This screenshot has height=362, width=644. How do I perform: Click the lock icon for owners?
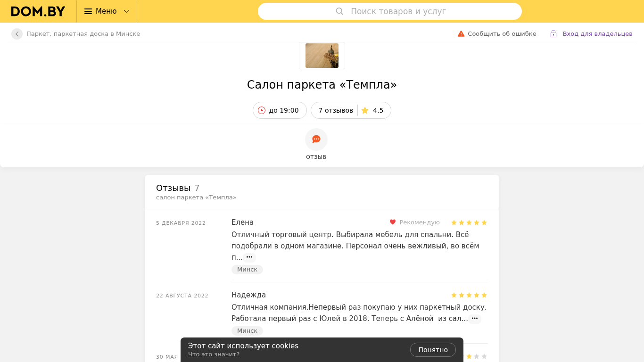[553, 34]
